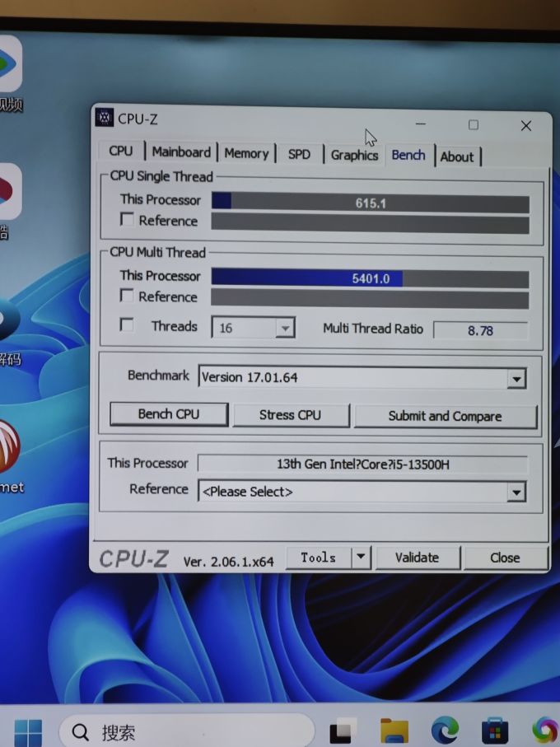Launch Microsoft Edge from taskbar

446,731
